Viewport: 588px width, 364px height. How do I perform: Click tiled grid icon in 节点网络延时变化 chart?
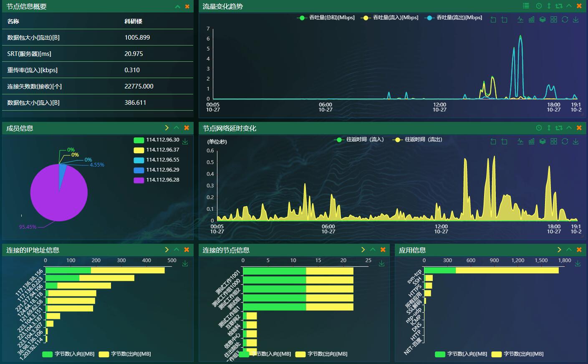click(x=554, y=141)
